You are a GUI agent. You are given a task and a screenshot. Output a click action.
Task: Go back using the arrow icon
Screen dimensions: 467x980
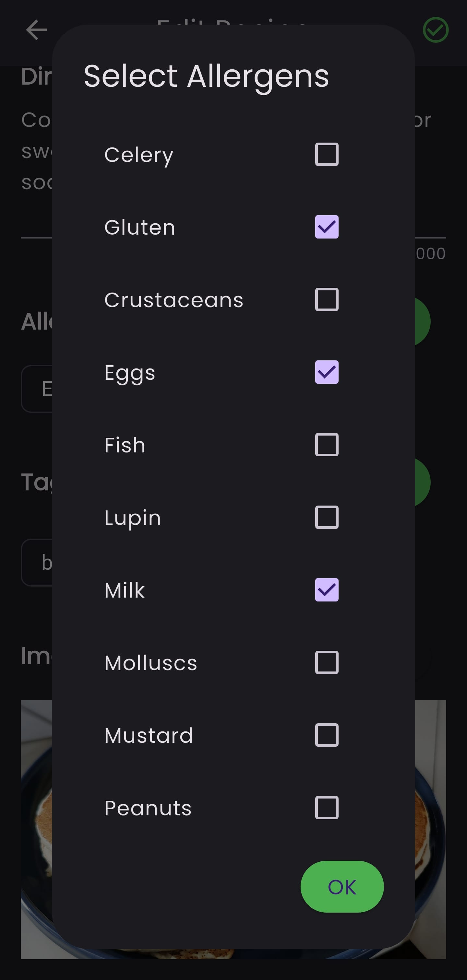pos(36,30)
